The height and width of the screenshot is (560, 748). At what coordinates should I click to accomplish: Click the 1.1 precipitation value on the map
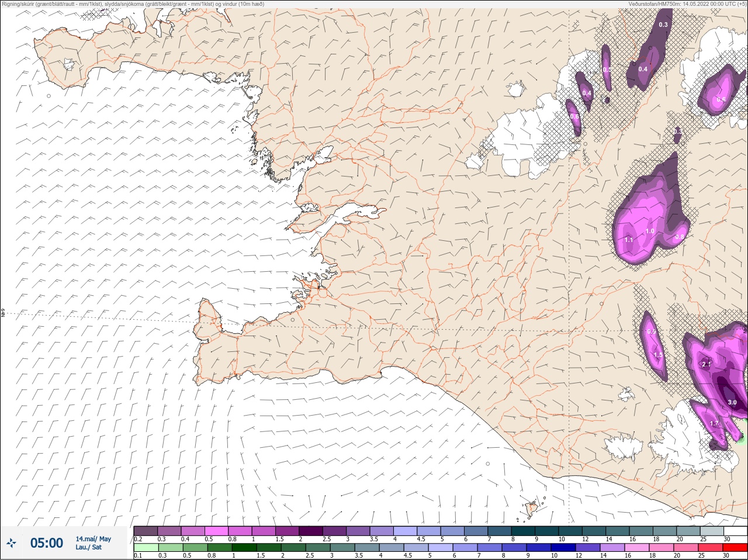click(x=629, y=240)
